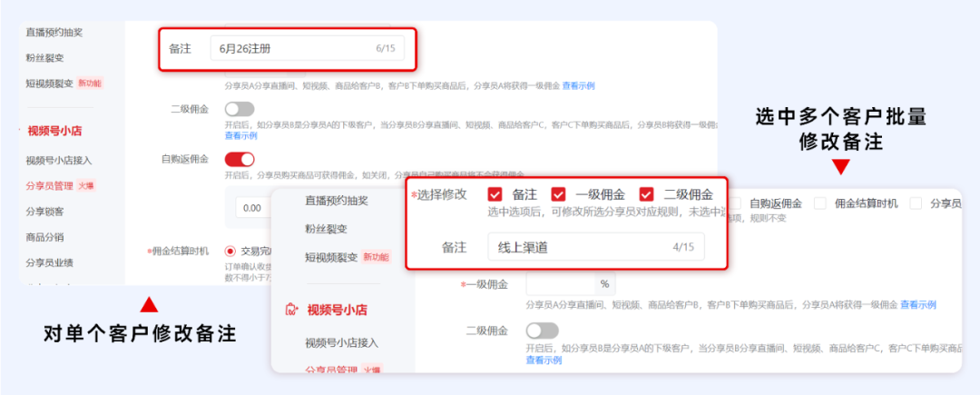Image resolution: width=980 pixels, height=395 pixels.
Task: Open 查看示例 link after 分享员A将获得一级佣金 at right
Action: tap(917, 304)
